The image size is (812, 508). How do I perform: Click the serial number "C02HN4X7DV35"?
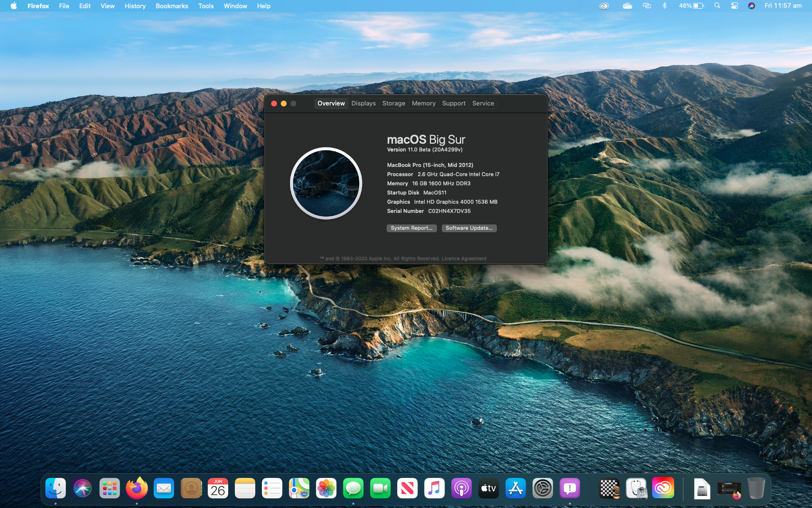click(x=449, y=211)
